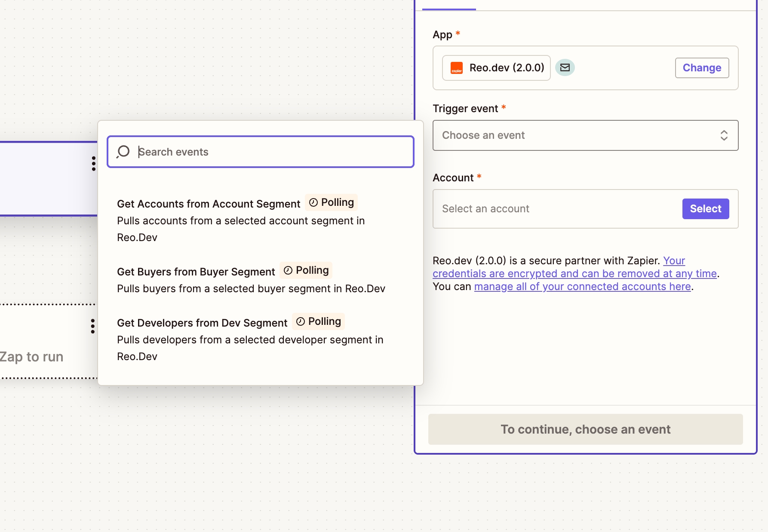Click the Polling badge for Account Segment
The height and width of the screenshot is (532, 768).
[331, 202]
